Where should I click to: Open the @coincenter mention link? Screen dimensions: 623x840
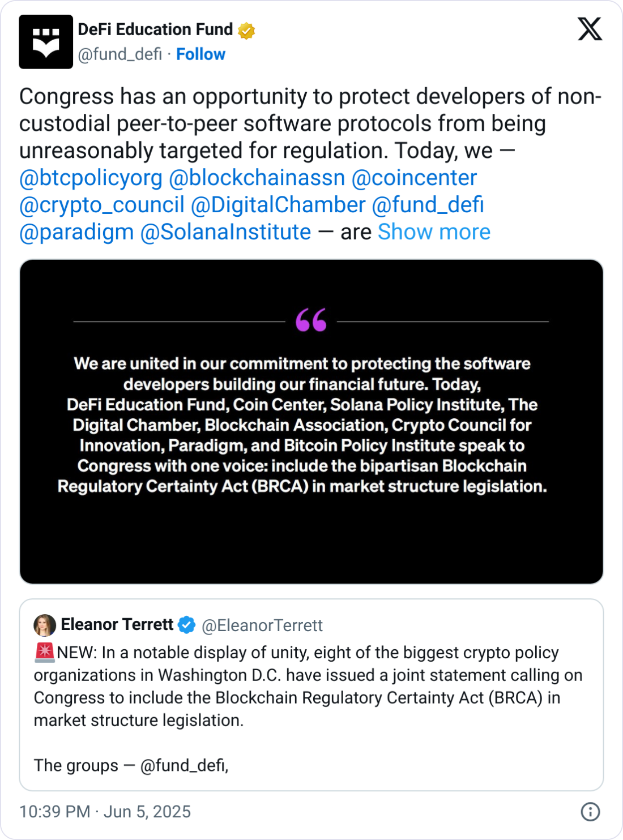414,178
